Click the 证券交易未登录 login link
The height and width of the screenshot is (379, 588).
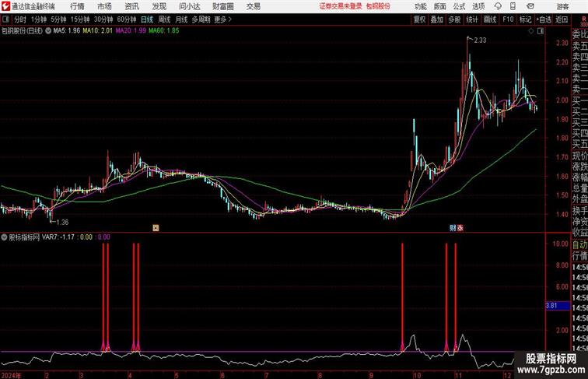pos(341,6)
